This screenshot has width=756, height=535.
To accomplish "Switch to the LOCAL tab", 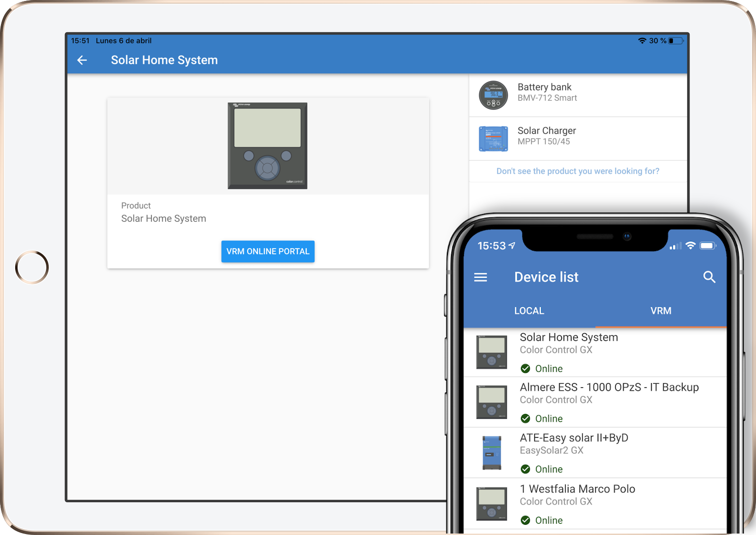I will point(529,310).
